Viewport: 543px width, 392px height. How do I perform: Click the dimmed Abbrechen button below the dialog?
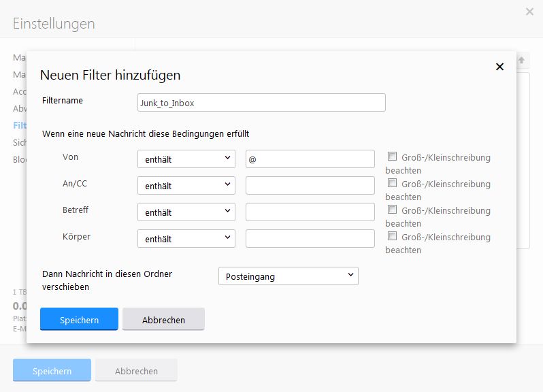click(136, 370)
